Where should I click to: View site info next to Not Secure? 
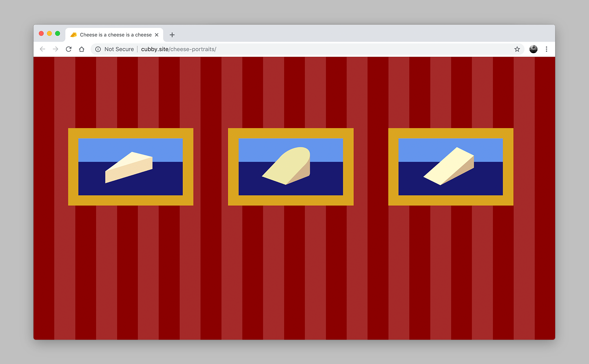[98, 49]
